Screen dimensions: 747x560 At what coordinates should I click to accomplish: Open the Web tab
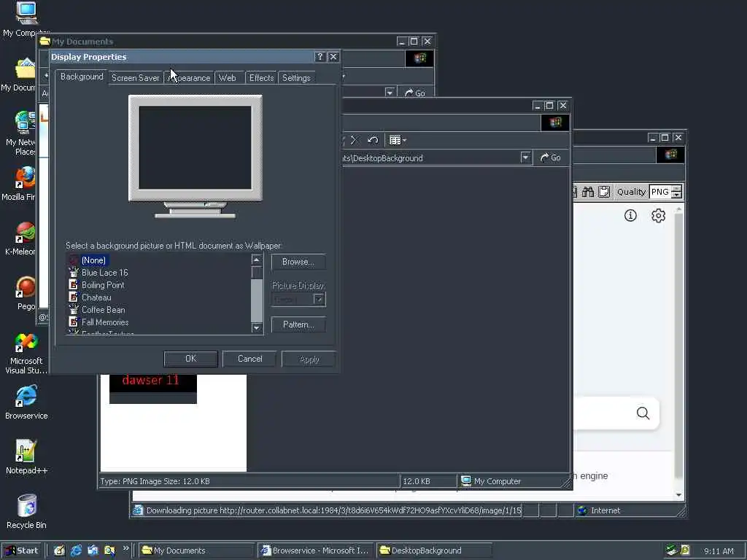pos(228,77)
